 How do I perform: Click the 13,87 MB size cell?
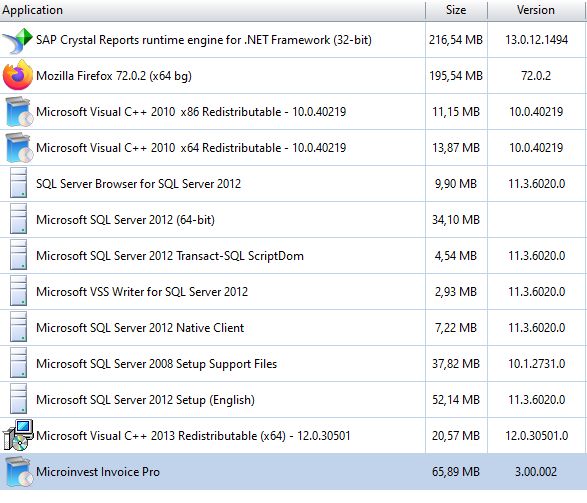(456, 147)
